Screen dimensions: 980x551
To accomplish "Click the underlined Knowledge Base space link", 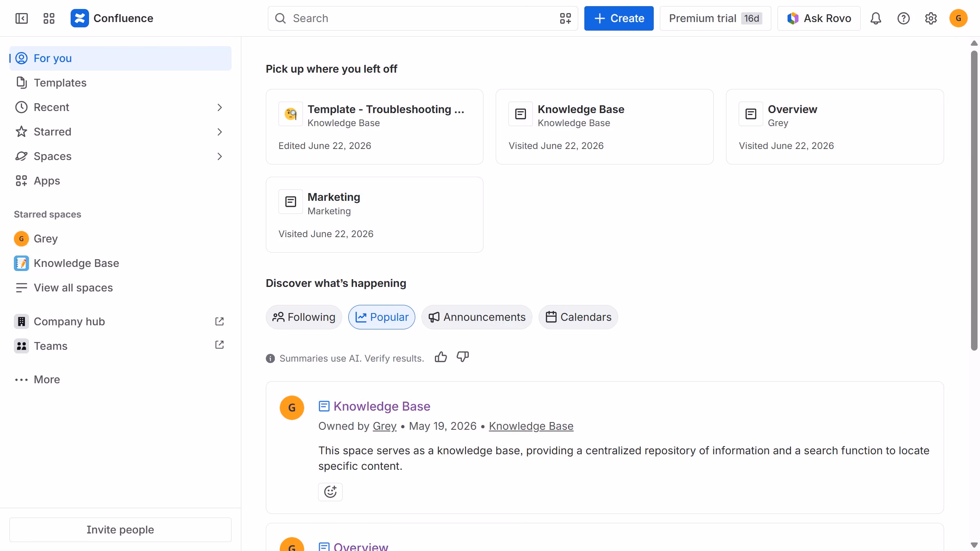I will click(531, 426).
